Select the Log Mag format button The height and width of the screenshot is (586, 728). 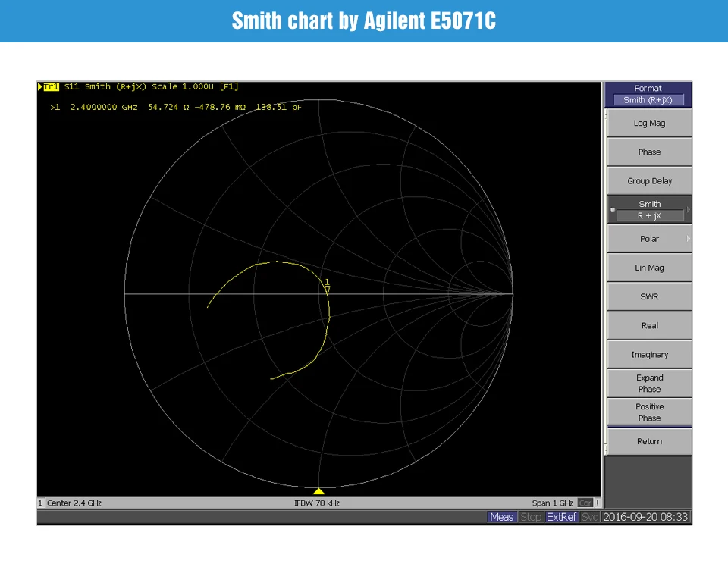(649, 124)
